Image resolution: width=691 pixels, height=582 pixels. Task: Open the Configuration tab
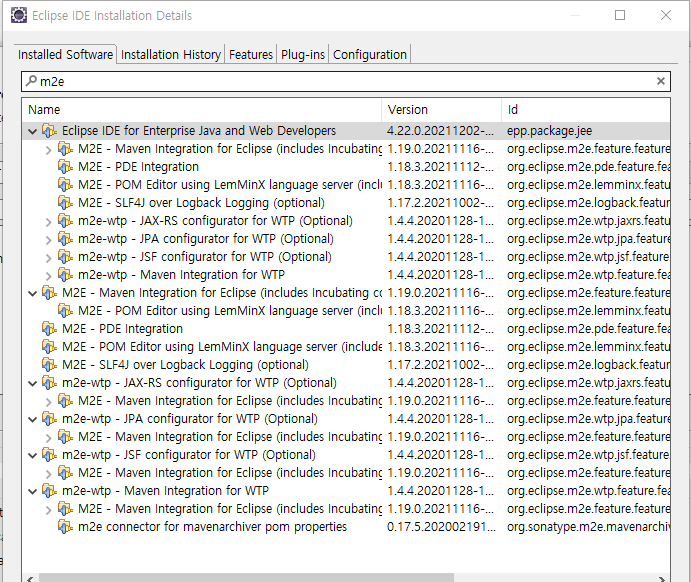(370, 54)
